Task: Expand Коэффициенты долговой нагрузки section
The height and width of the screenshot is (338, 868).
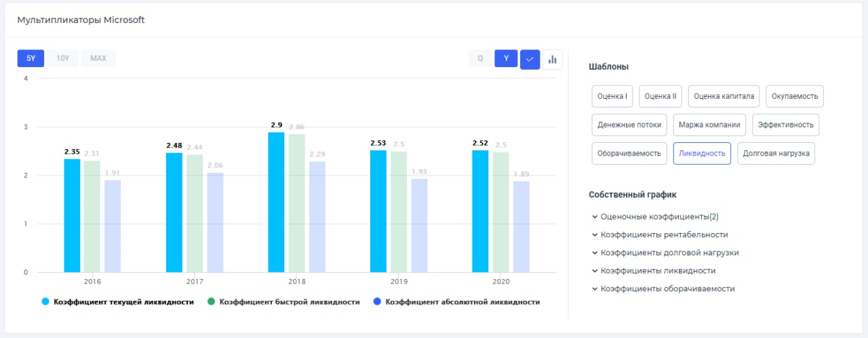Action: (x=665, y=252)
